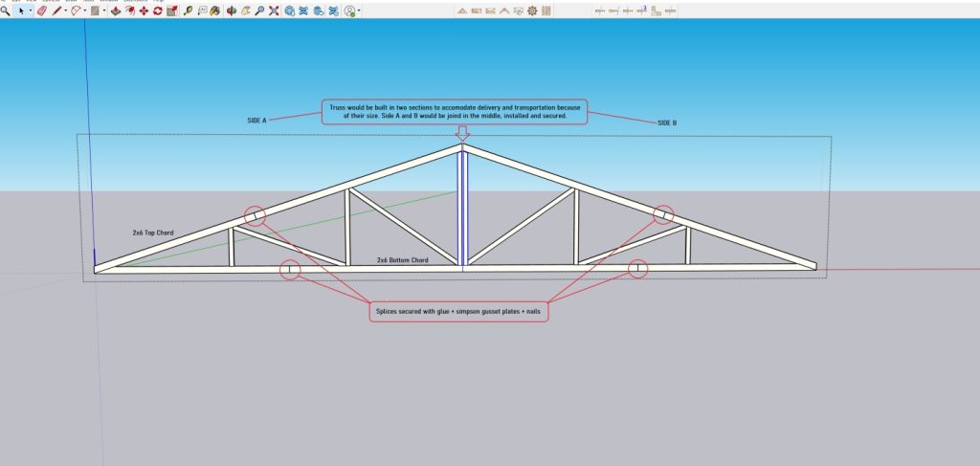Image resolution: width=980 pixels, height=466 pixels.
Task: Open the Extension Manager
Action: [333, 11]
